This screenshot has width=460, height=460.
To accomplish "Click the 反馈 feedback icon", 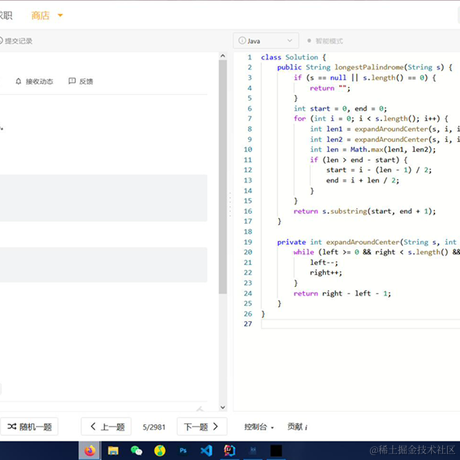I will click(72, 81).
